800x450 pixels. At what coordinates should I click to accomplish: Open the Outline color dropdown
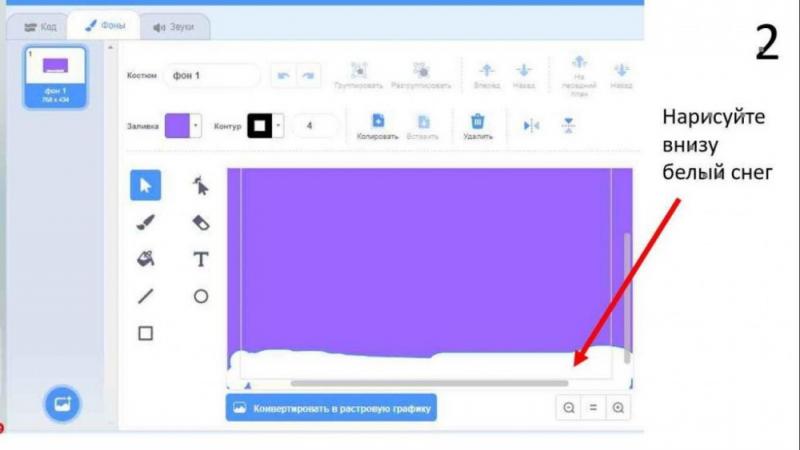pyautogui.click(x=278, y=126)
